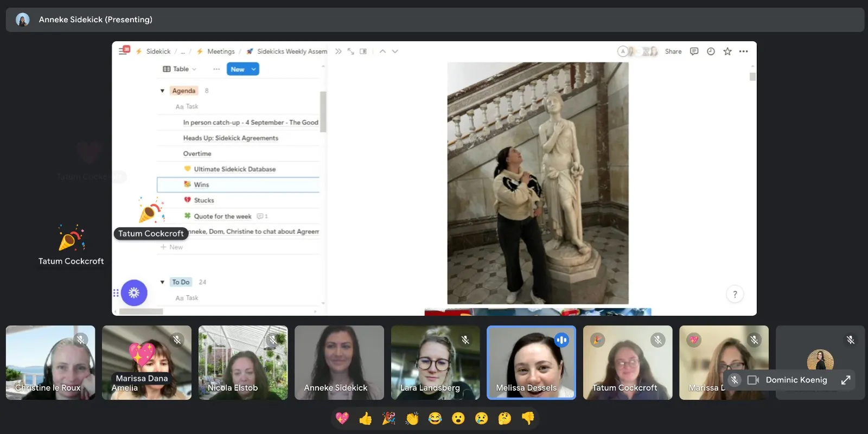Send the party popper reaction

(x=389, y=418)
